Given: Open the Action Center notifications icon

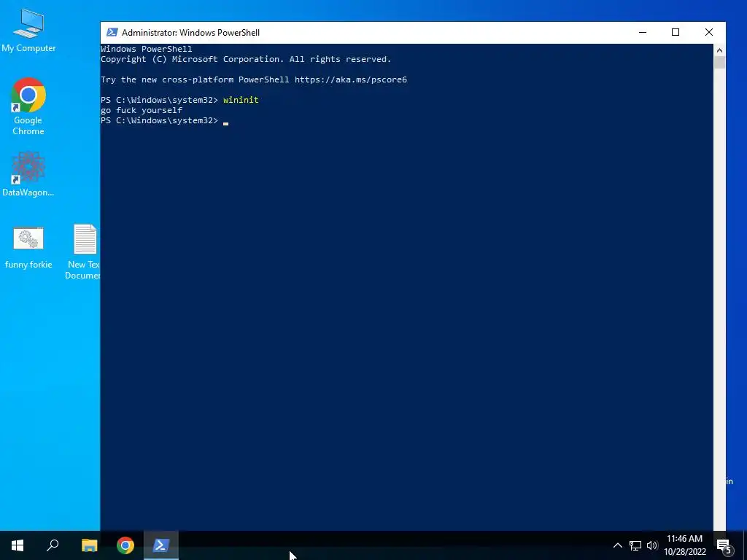Looking at the screenshot, I should pos(724,545).
